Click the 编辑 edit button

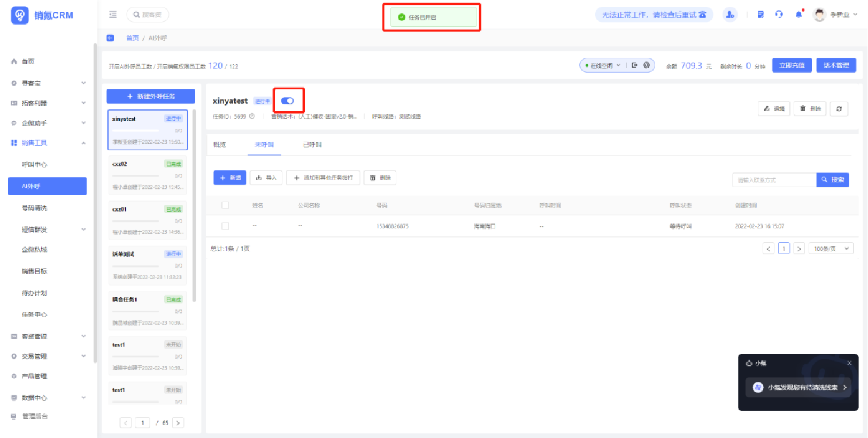point(774,109)
